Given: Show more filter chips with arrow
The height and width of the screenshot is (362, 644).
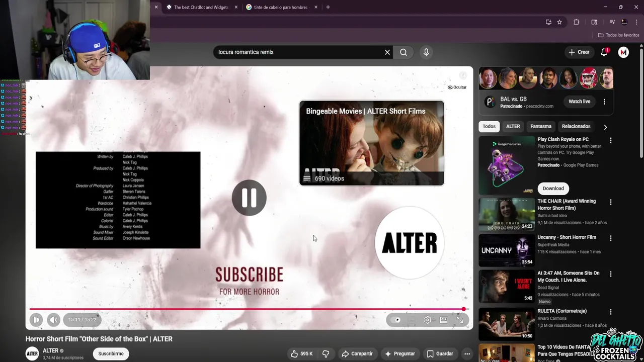Looking at the screenshot, I should pyautogui.click(x=605, y=127).
